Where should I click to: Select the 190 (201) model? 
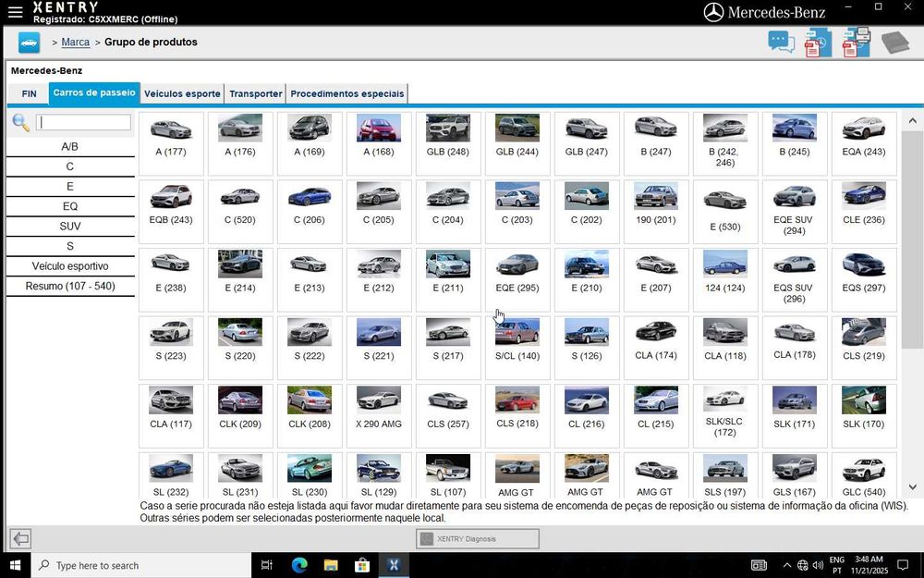656,211
